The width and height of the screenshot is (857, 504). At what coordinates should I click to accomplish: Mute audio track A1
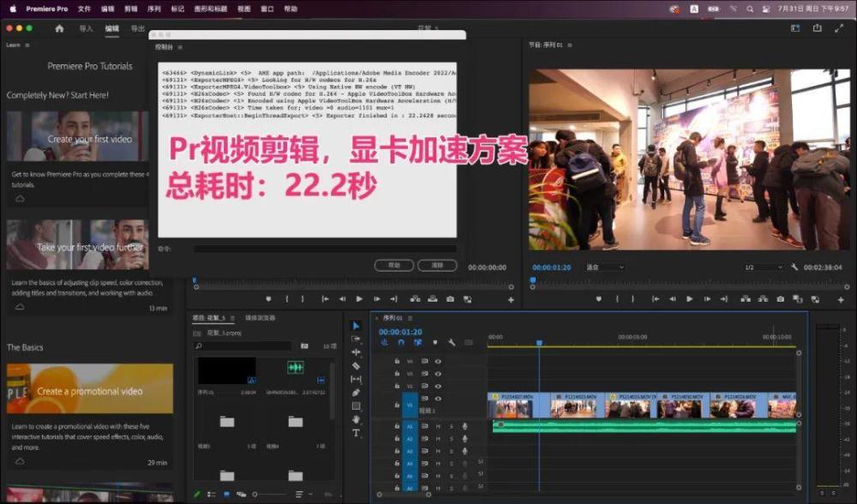pyautogui.click(x=438, y=426)
